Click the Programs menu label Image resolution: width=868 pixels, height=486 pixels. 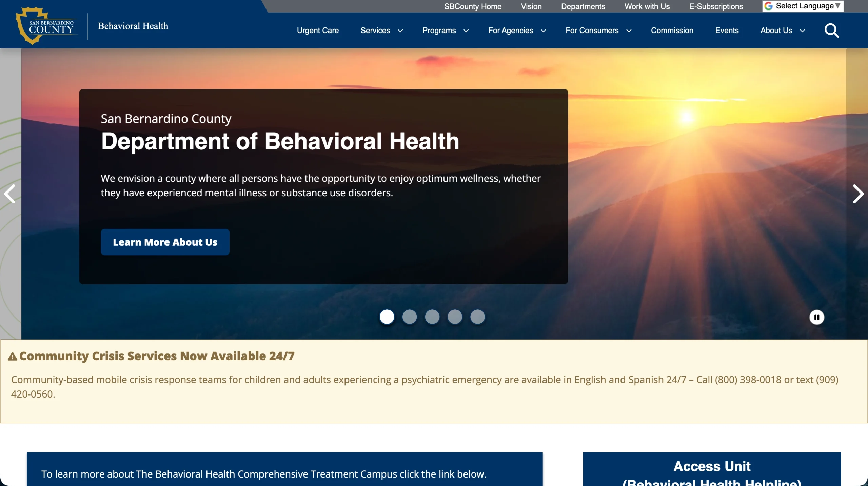tap(439, 31)
